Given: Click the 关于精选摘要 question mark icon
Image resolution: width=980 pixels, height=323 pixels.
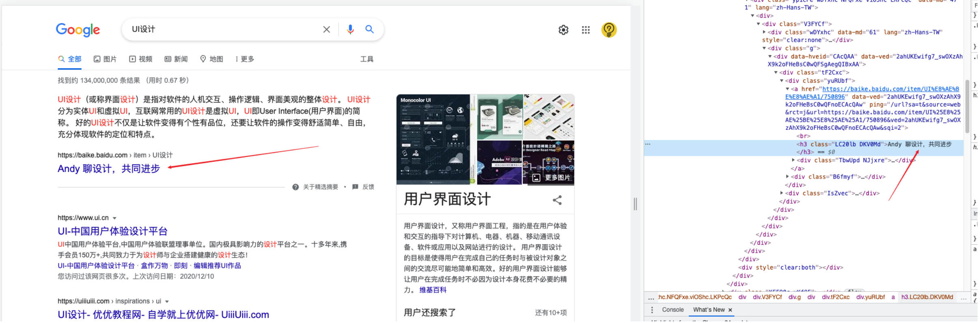Looking at the screenshot, I should pos(296,187).
